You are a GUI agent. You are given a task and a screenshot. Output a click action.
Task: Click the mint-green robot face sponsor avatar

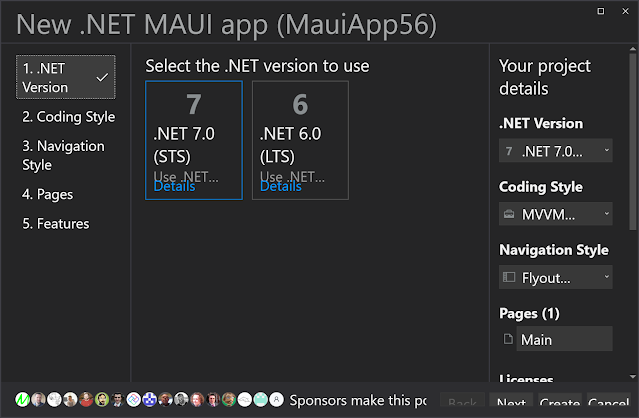261,400
